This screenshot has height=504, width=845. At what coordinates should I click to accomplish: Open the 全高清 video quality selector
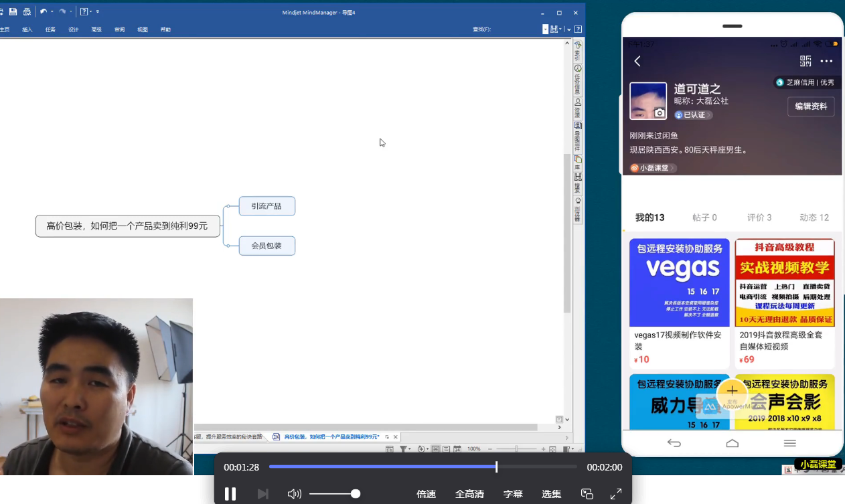[469, 494]
